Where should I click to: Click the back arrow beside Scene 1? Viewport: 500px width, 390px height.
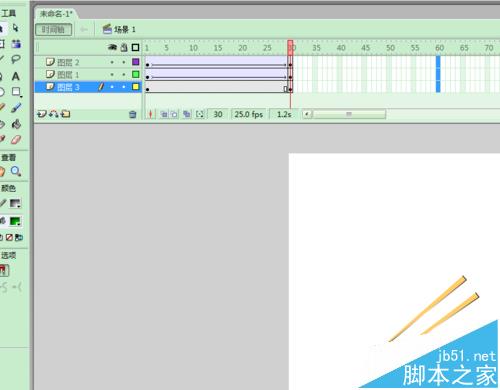pos(84,30)
